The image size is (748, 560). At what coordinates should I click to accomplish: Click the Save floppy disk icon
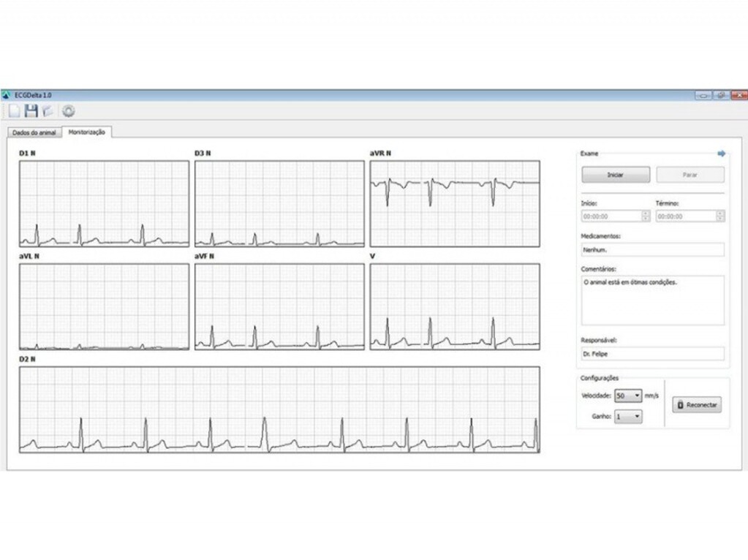tap(31, 111)
